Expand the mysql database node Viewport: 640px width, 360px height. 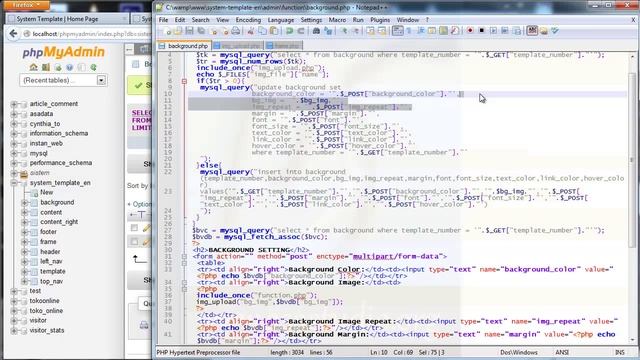click(14, 153)
